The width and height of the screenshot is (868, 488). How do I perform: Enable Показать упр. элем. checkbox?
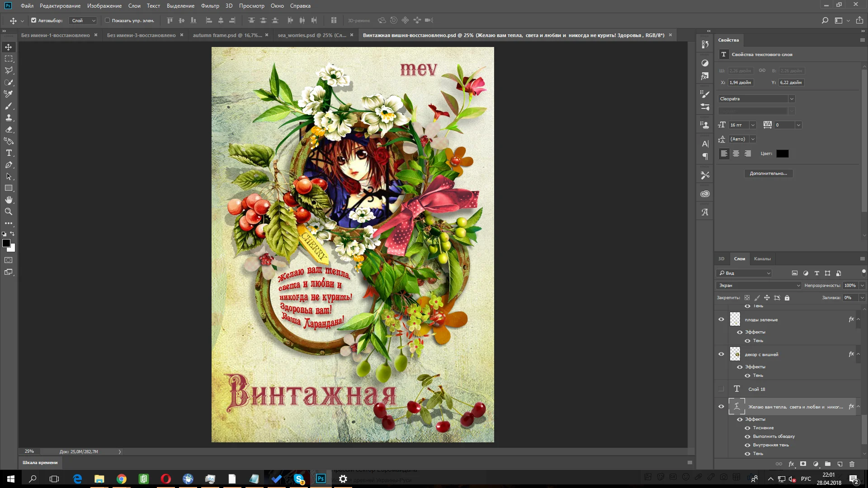(108, 20)
